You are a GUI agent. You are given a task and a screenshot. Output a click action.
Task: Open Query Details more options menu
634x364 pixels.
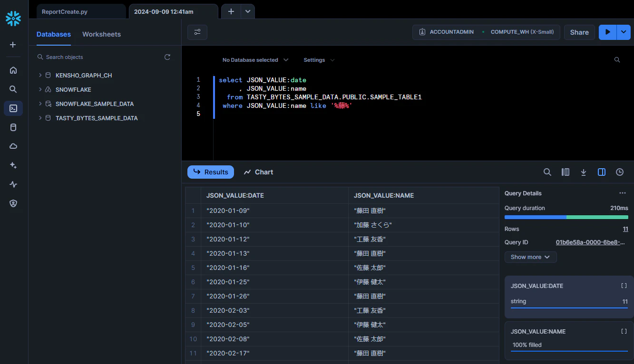623,193
